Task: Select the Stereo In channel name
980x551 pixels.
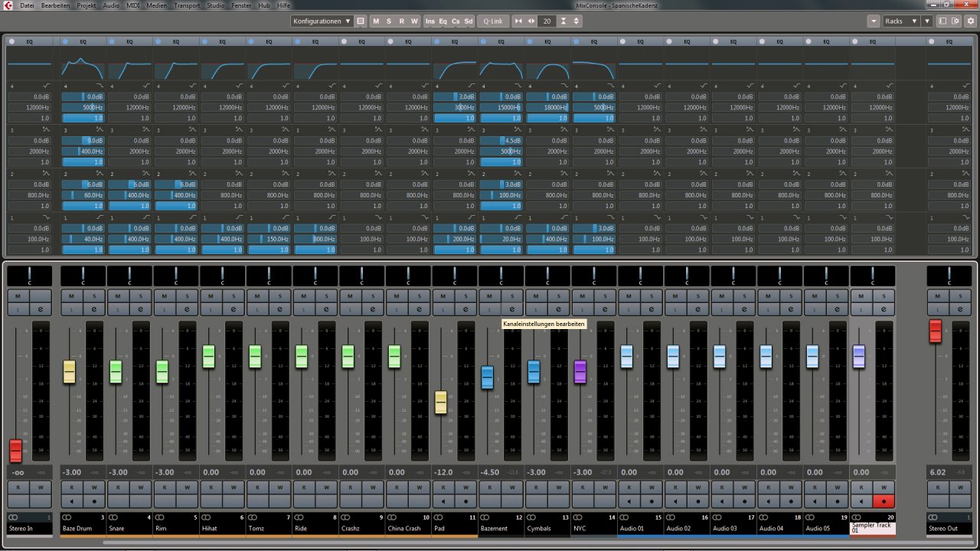Action: click(21, 528)
